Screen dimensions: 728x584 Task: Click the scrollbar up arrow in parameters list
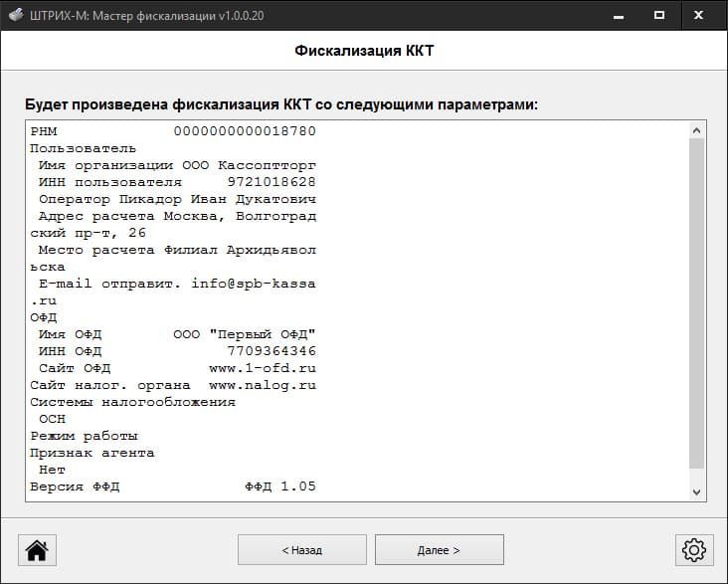(x=696, y=130)
